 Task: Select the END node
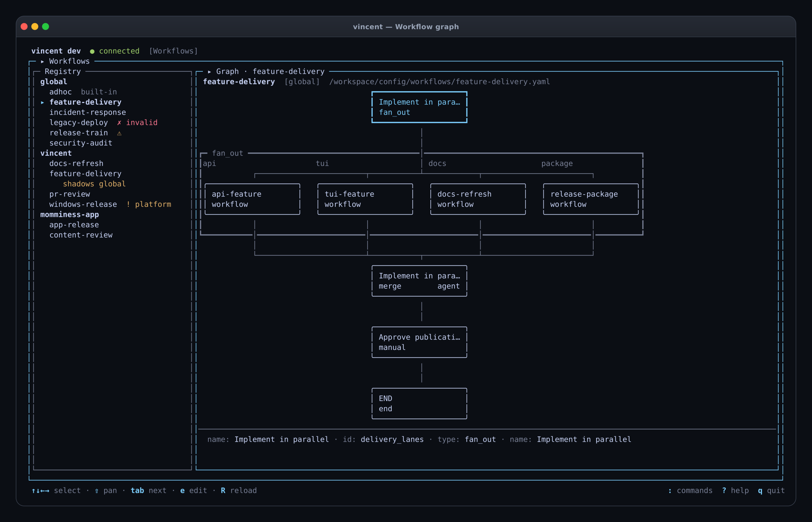[419, 404]
